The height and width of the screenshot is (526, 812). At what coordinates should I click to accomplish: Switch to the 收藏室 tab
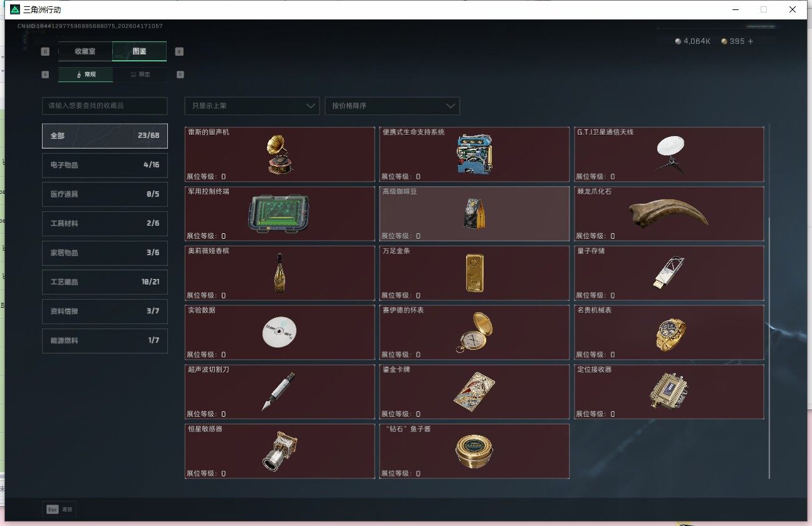pos(85,51)
